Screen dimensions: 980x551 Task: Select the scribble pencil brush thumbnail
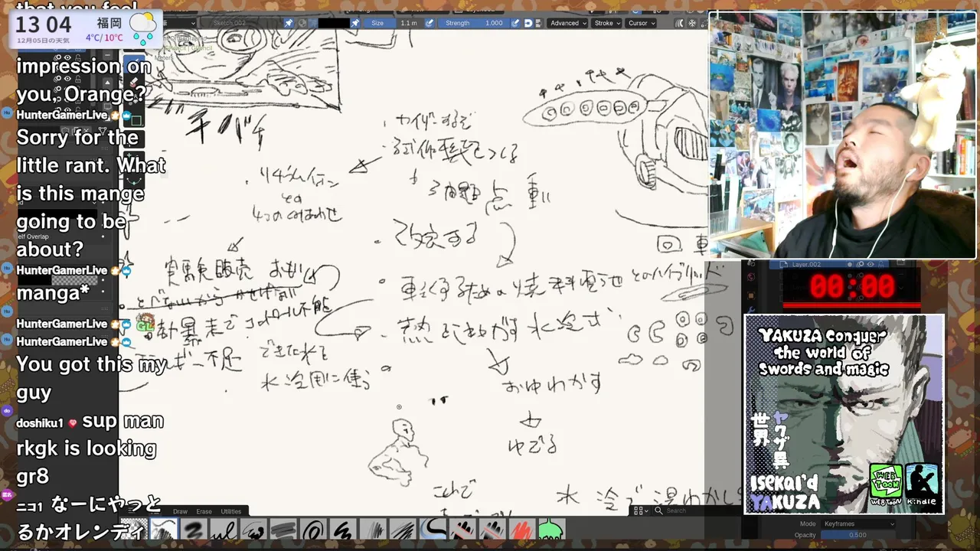click(253, 530)
